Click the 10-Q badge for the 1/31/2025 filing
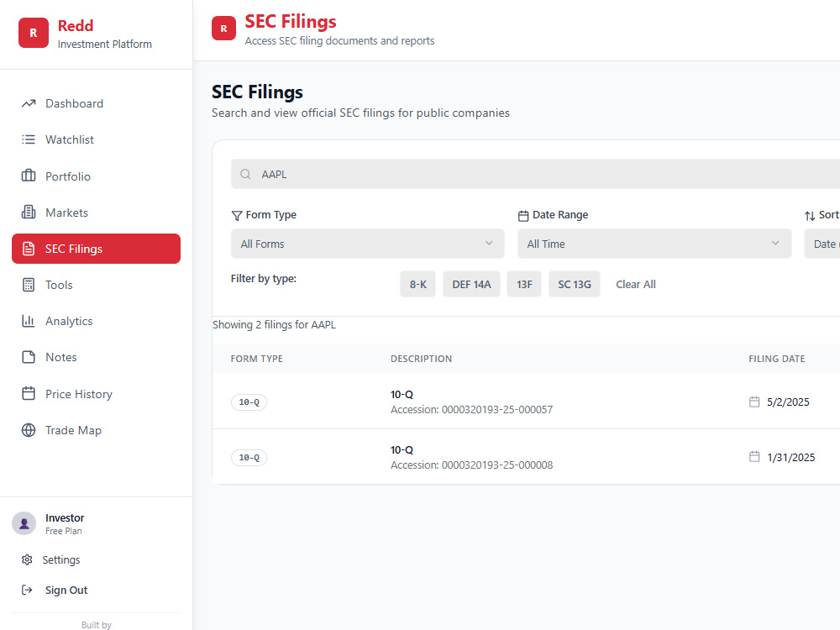This screenshot has width=840, height=630. pos(249,458)
